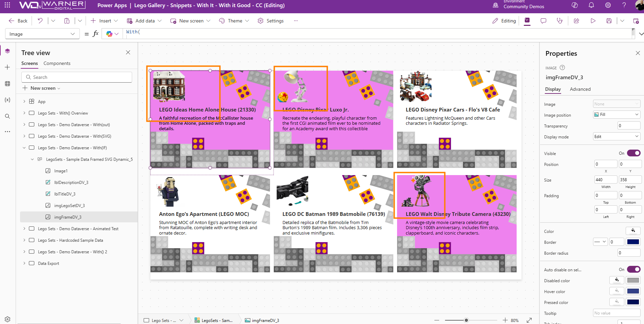Click the sidebar more options ellipsis
This screenshot has height=324, width=644.
click(x=7, y=132)
